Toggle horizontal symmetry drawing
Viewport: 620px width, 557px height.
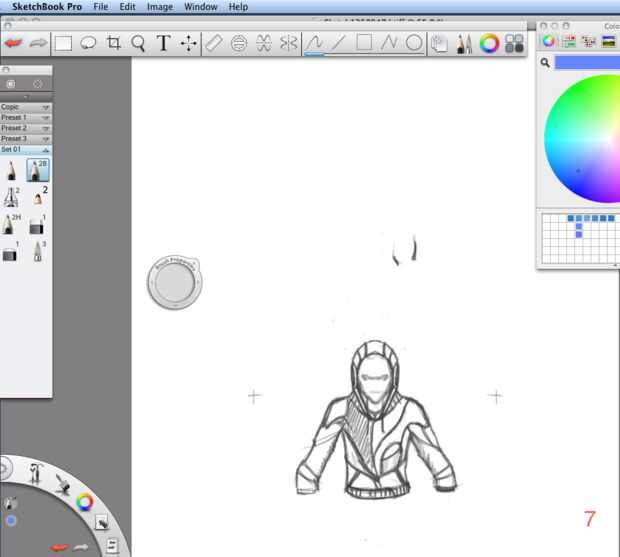pos(264,43)
